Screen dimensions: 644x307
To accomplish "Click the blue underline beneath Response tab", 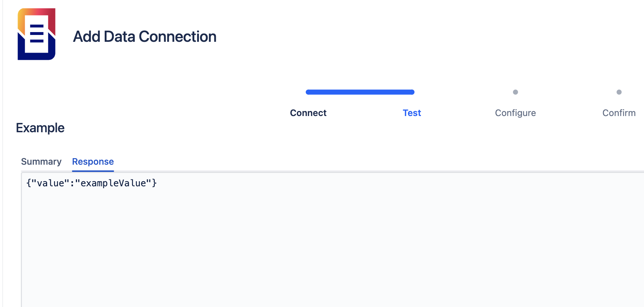I will click(x=93, y=171).
